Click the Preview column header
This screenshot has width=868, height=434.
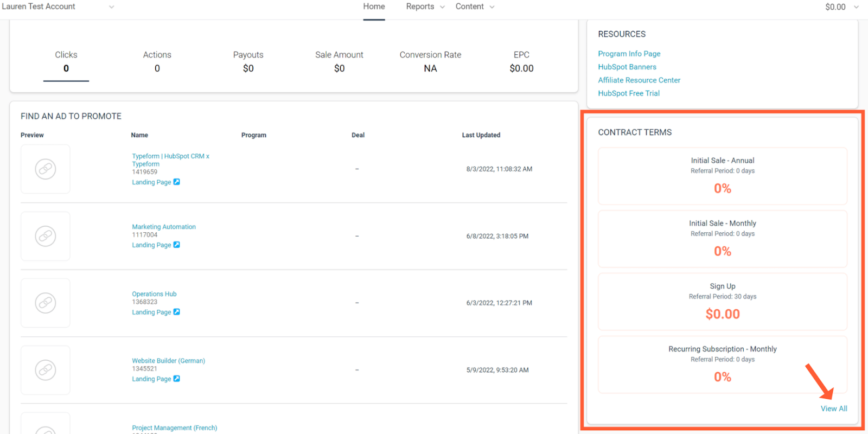pos(32,135)
